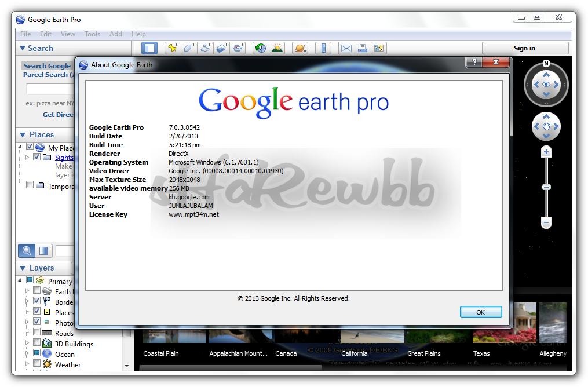
Task: Toggle sunlight with the sun icon
Action: coord(277,48)
